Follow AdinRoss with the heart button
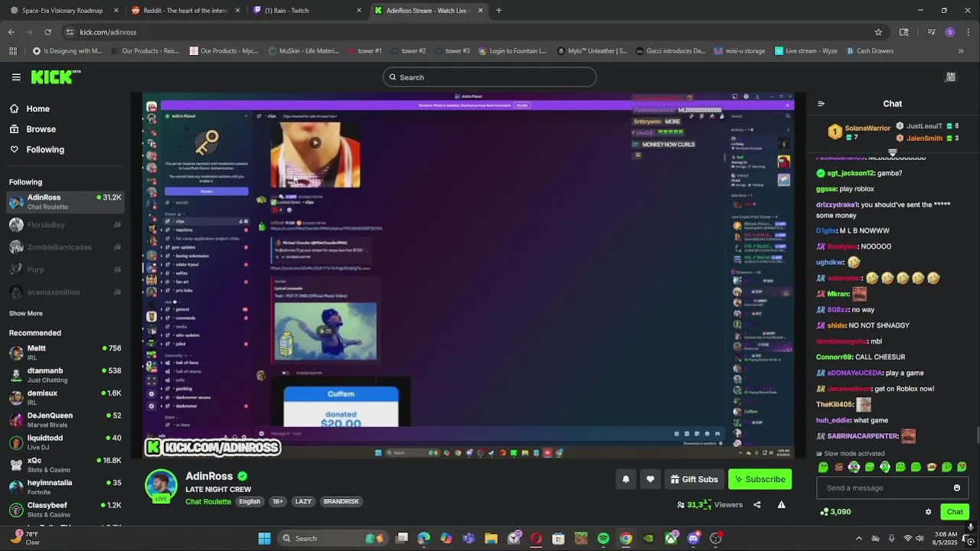980x551 pixels. (650, 480)
